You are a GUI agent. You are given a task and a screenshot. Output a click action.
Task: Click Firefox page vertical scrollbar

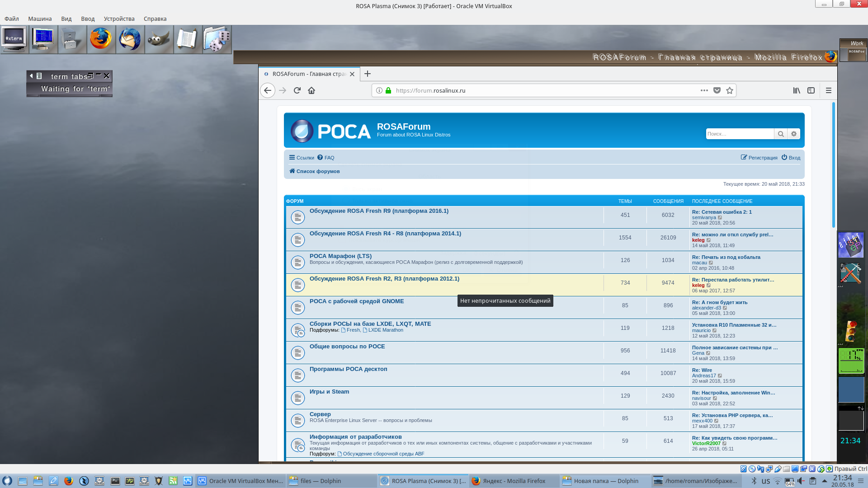[833, 165]
